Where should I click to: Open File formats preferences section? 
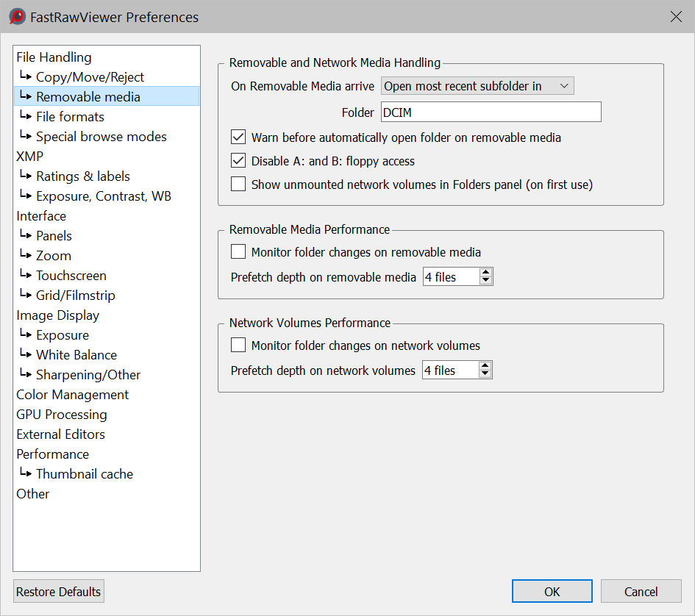pyautogui.click(x=70, y=117)
